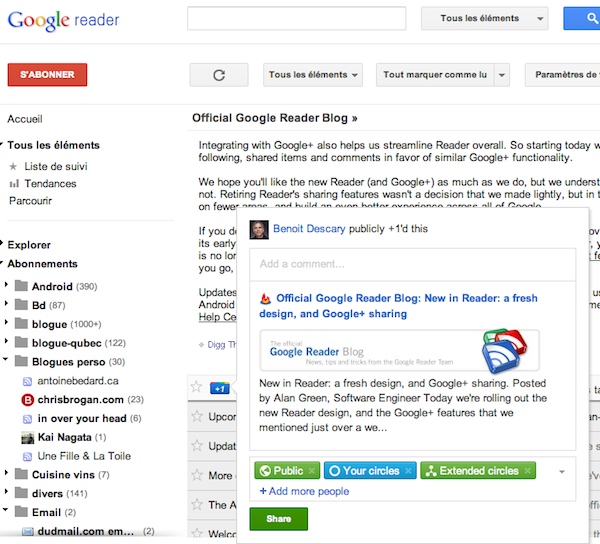Click the chrisbrogan.com red B icon
Screen dimensions: 600x544
click(x=28, y=400)
